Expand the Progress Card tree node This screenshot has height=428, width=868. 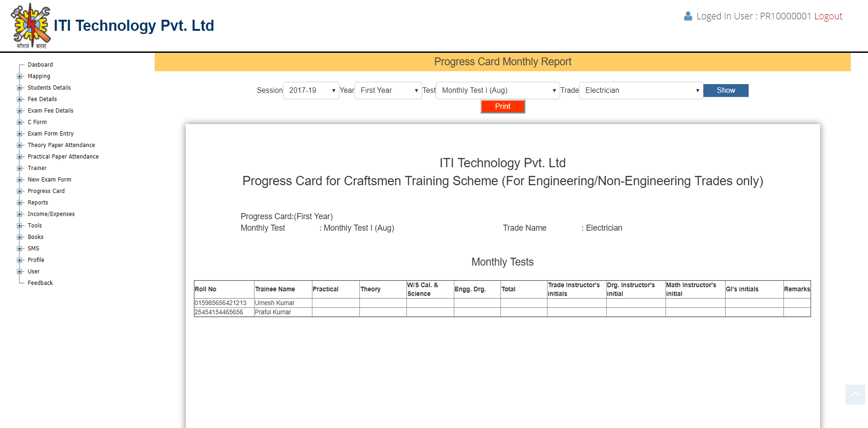click(19, 191)
